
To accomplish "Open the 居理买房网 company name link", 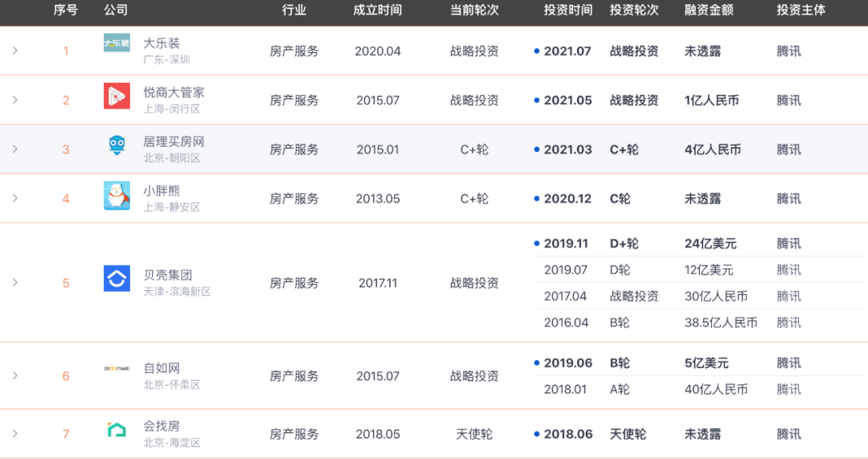I will click(x=174, y=141).
